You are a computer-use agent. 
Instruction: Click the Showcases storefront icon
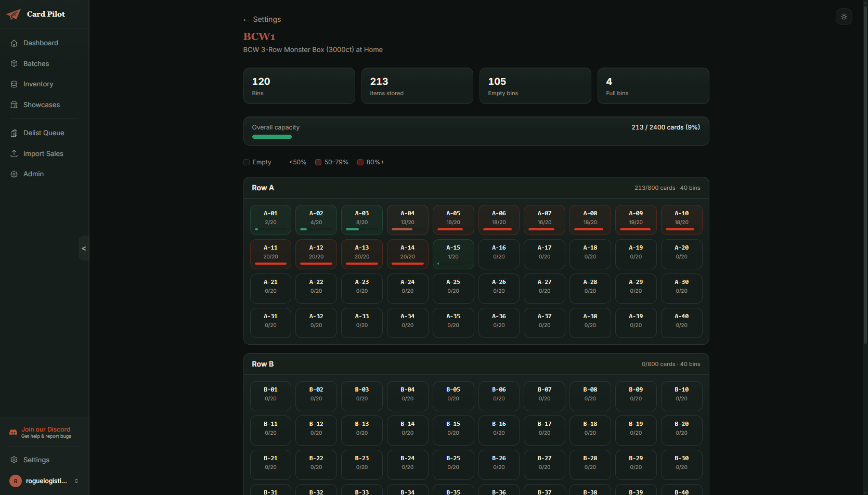click(x=14, y=105)
